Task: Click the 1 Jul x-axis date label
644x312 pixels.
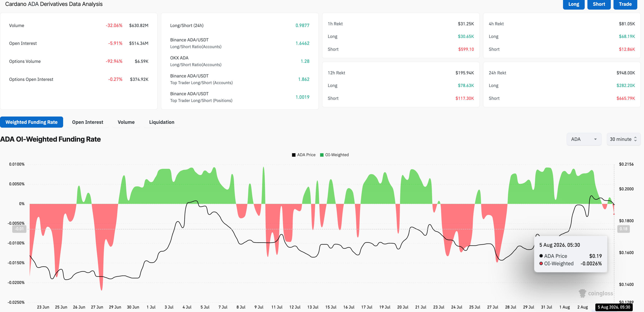Action: [151, 307]
